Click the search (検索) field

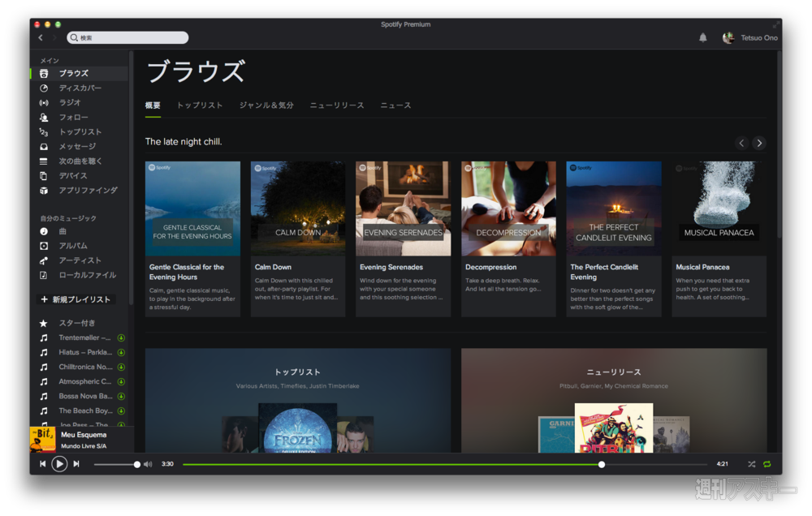127,38
